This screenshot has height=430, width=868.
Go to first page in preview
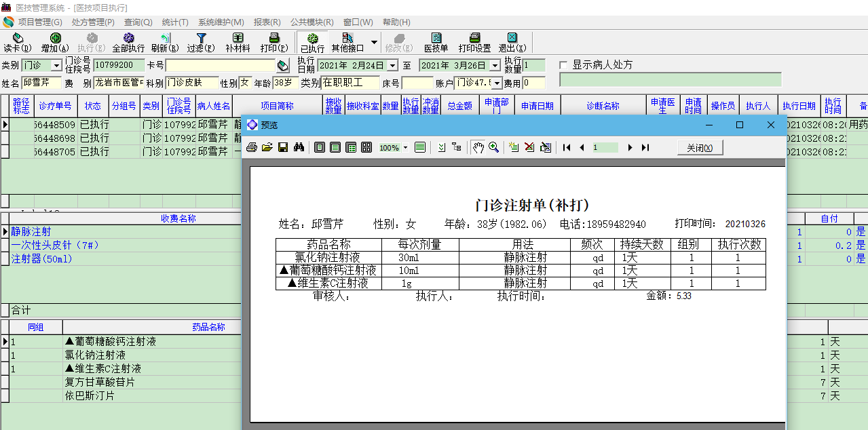566,147
